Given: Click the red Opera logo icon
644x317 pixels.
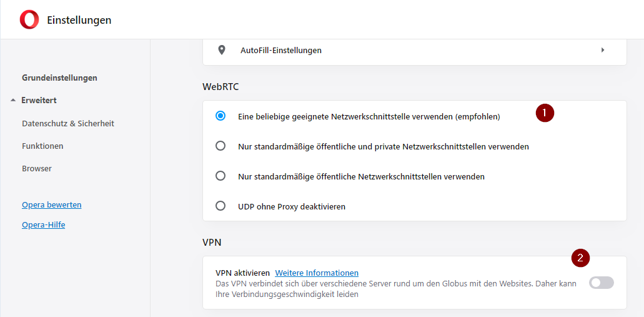Looking at the screenshot, I should coord(29,20).
